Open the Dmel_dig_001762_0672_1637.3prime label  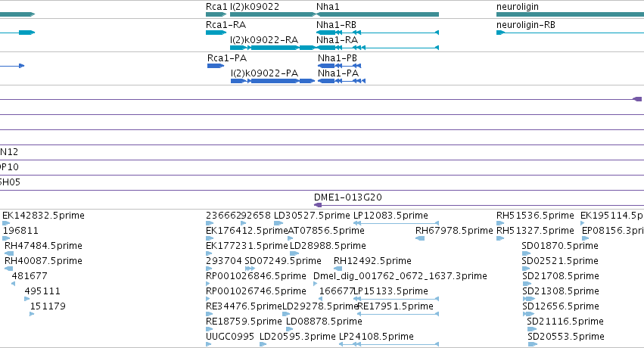click(400, 276)
